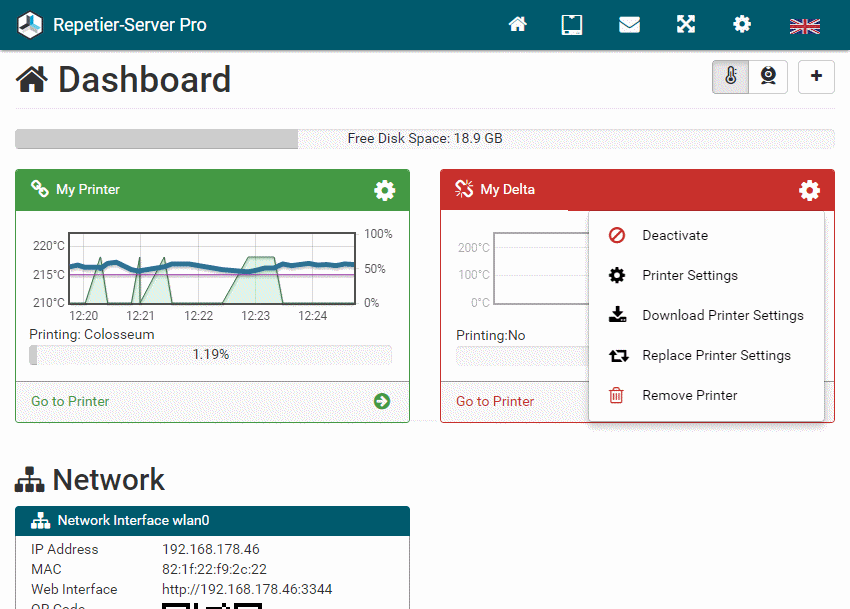The width and height of the screenshot is (850, 609).
Task: Select Remove Printer from the menu
Action: coord(706,395)
